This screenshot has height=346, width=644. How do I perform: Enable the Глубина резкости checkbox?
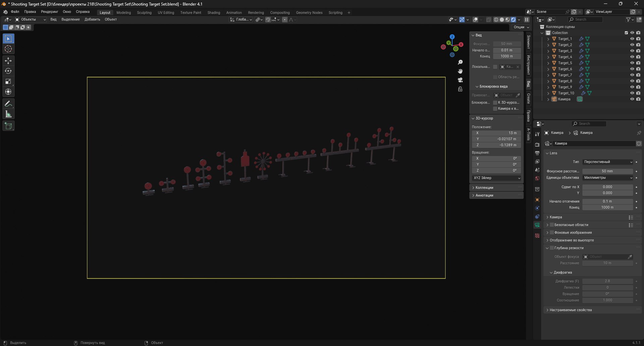(552, 248)
